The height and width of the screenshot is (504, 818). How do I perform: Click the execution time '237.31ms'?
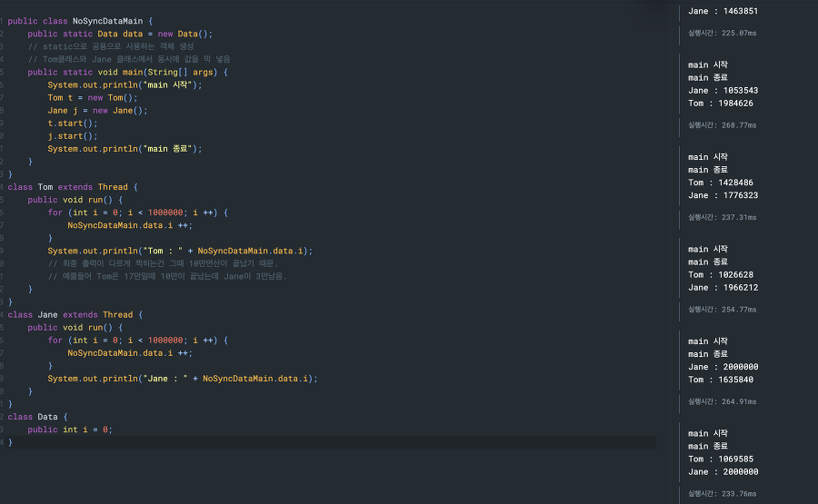[739, 217]
